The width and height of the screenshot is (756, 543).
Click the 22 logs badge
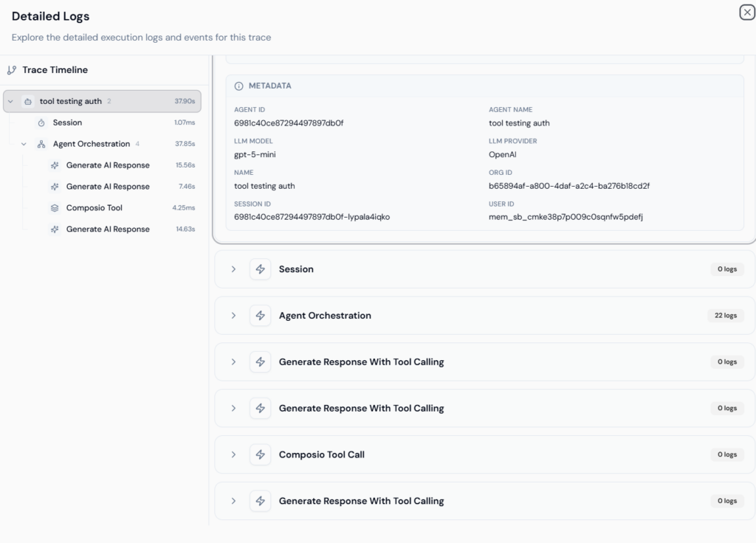(726, 316)
